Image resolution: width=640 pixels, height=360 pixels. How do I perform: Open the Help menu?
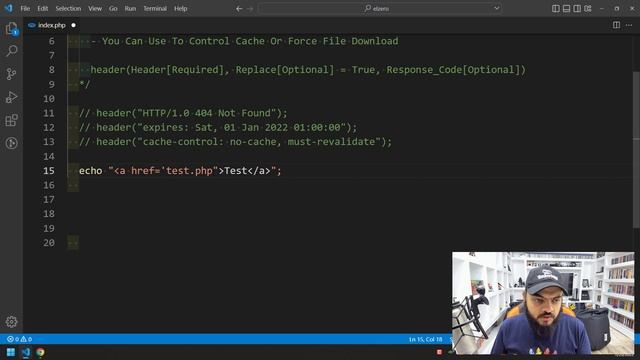180,9
